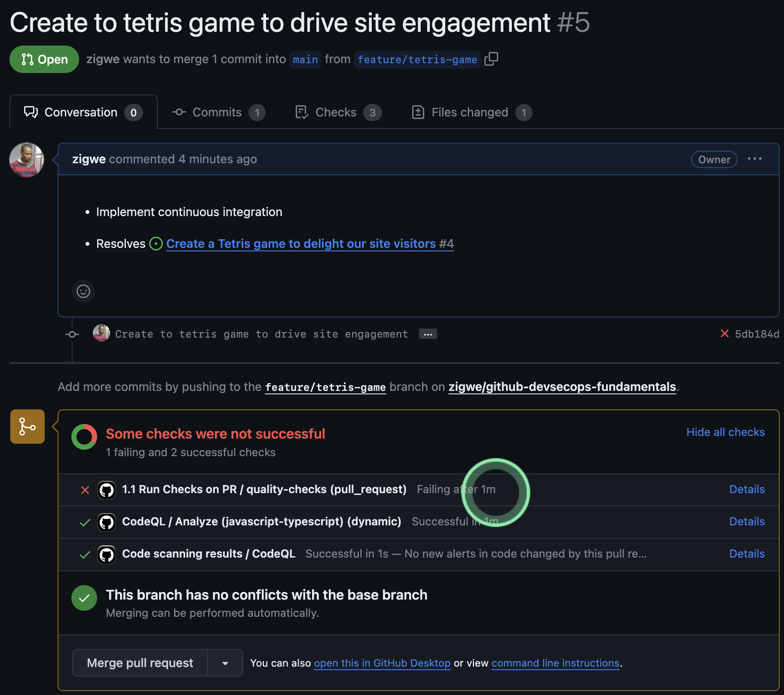Click the feature/tetris-game link in the push hint
The width and height of the screenshot is (784, 695).
point(325,387)
